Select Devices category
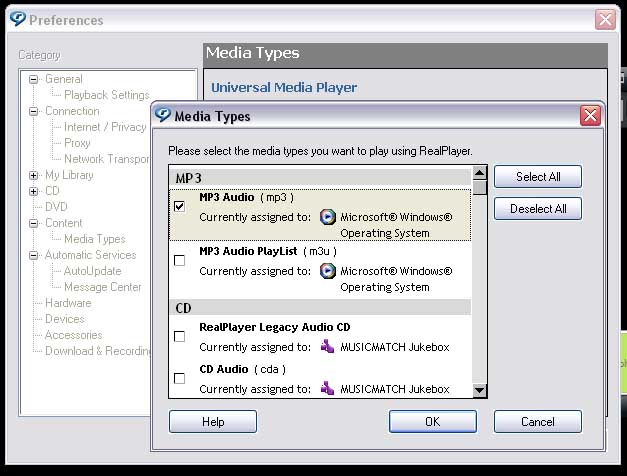 click(x=65, y=319)
